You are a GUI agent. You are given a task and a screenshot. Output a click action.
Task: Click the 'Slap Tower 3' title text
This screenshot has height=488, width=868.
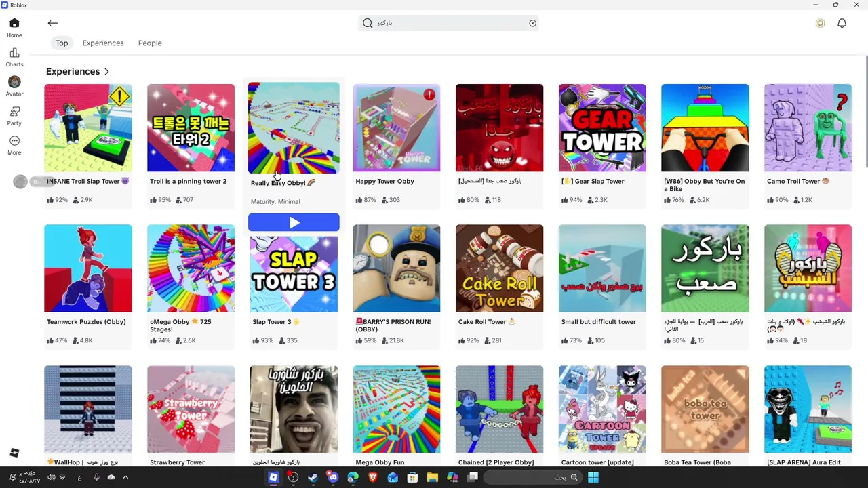(x=271, y=322)
